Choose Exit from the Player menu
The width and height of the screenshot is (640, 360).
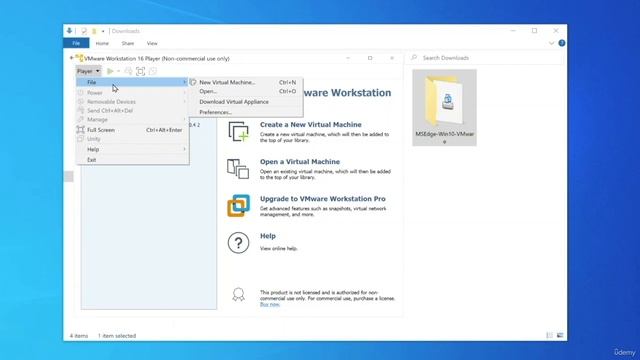(132, 160)
